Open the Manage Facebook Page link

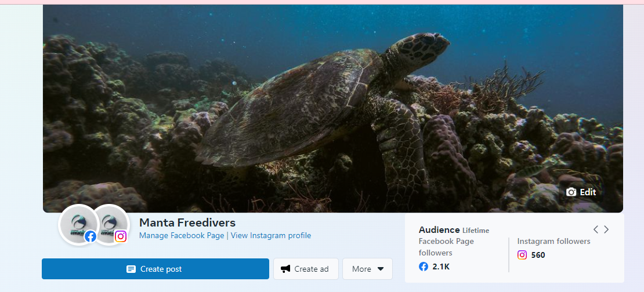click(x=182, y=235)
